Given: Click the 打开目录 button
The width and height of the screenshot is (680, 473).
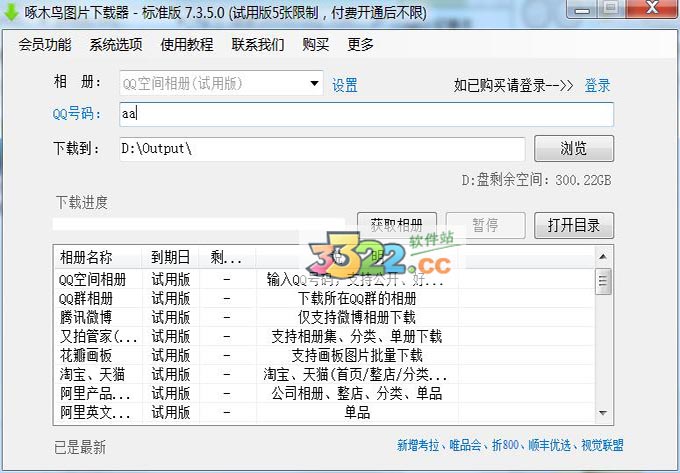Looking at the screenshot, I should pyautogui.click(x=574, y=225).
